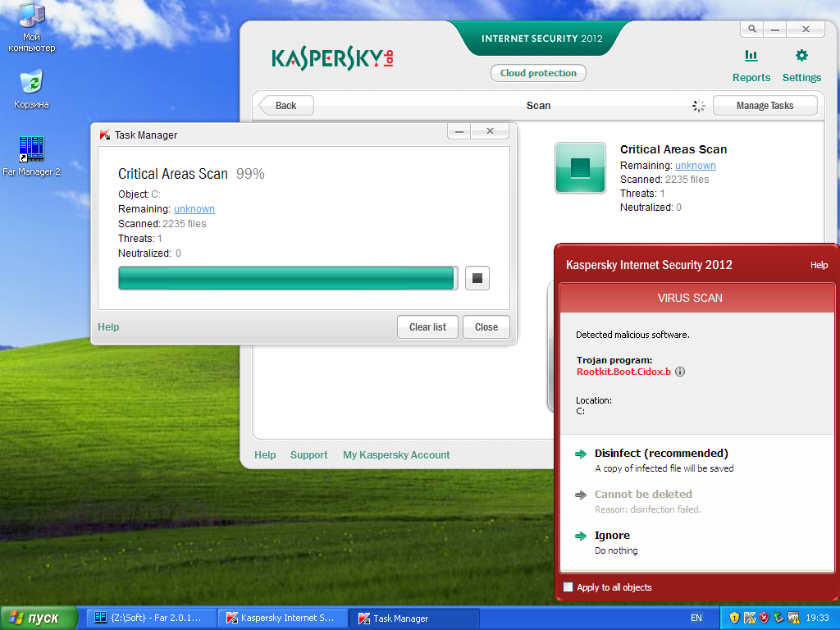Click the red shield with cross tray icon
The width and height of the screenshot is (840, 630).
764,618
